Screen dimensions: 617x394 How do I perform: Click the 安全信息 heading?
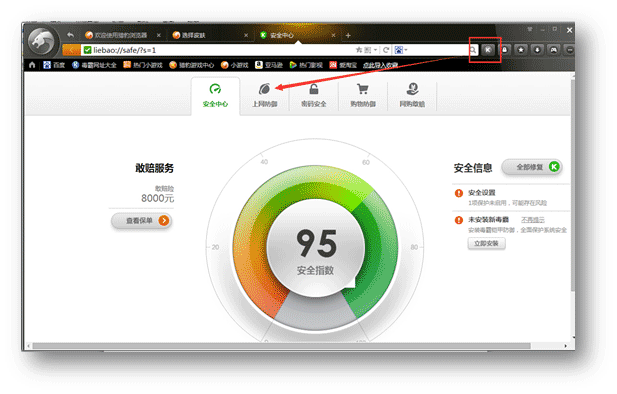pyautogui.click(x=473, y=168)
